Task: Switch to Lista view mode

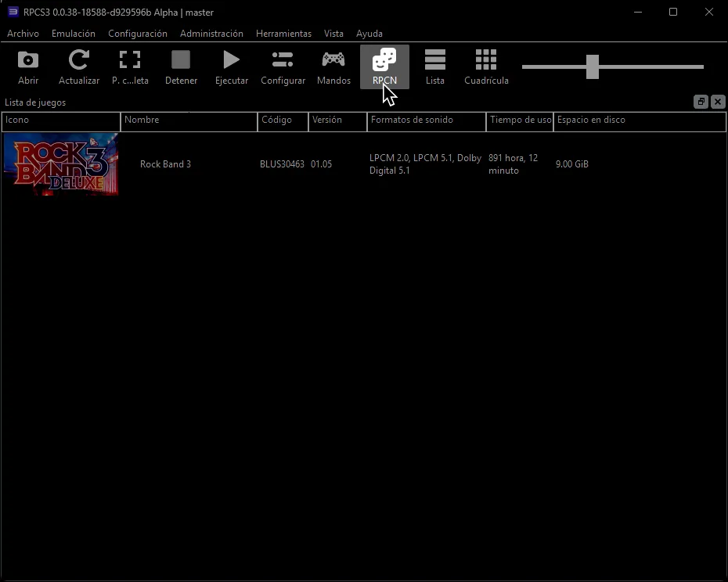Action: point(434,66)
